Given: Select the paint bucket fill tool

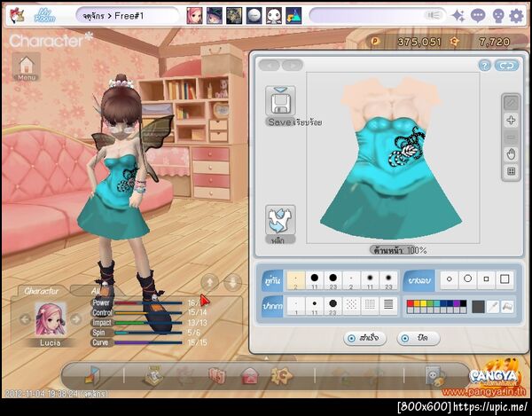Looking at the screenshot, I should pos(507,307).
